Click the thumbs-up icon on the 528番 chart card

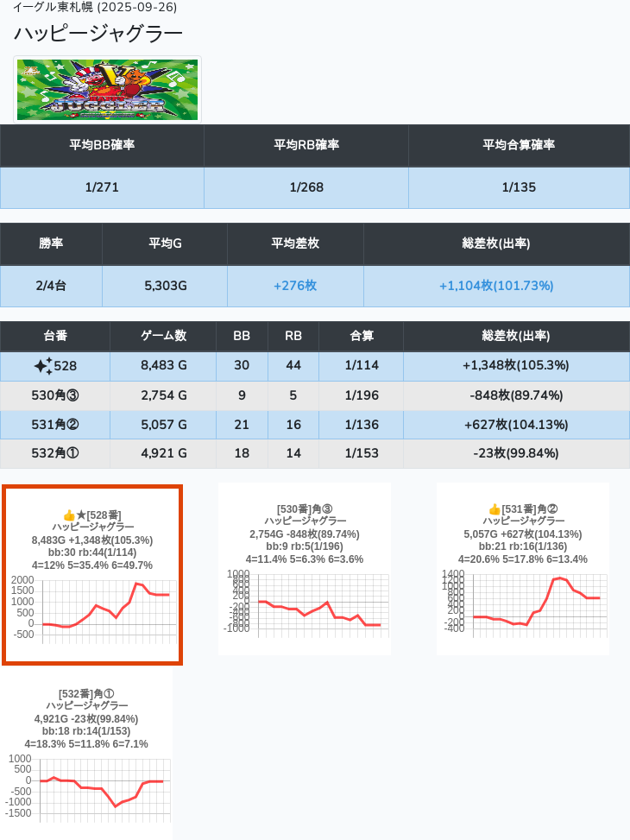pos(69,515)
